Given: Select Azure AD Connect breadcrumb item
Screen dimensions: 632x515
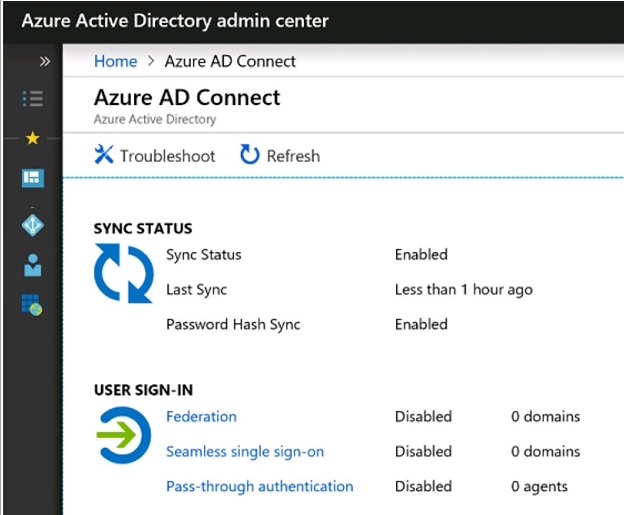Looking at the screenshot, I should point(230,61).
